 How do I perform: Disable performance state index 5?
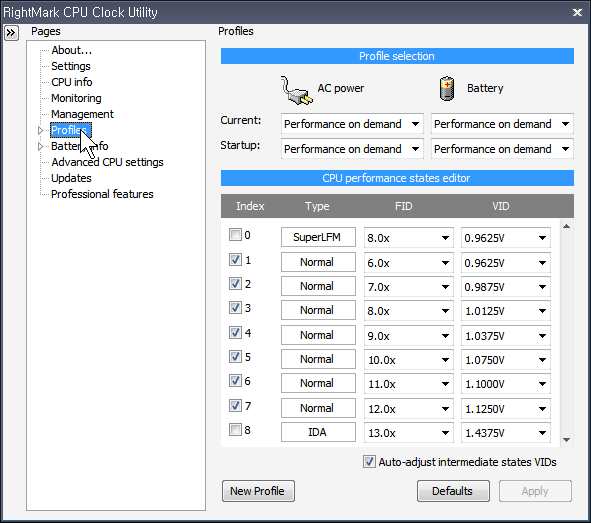point(235,357)
